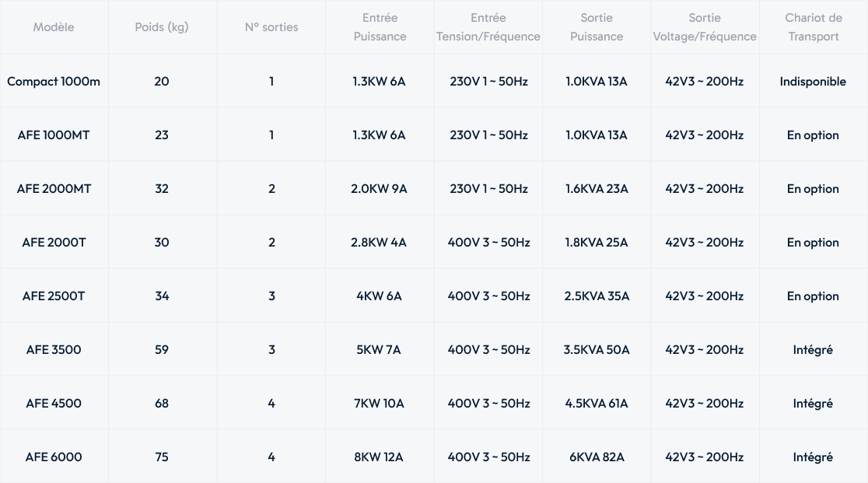
Task: Click the Sortie Voltage/Fréquence header
Action: click(x=705, y=27)
